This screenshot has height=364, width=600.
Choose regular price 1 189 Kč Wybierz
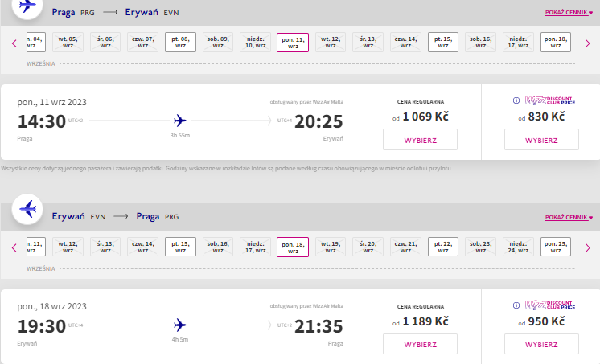[x=420, y=344]
